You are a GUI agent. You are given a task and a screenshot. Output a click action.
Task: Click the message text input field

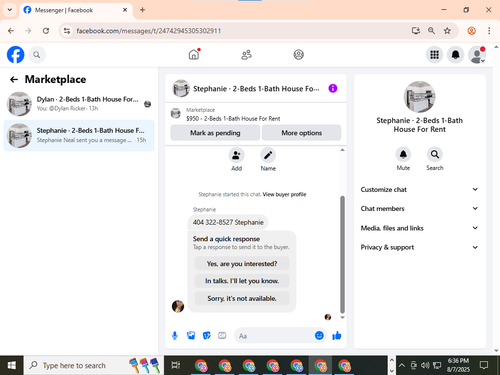[x=275, y=336]
